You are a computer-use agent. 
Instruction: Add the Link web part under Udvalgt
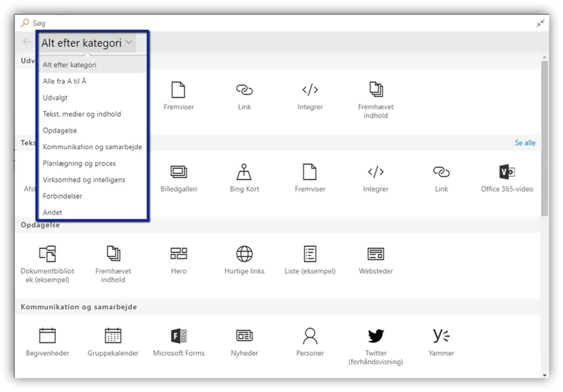[244, 96]
